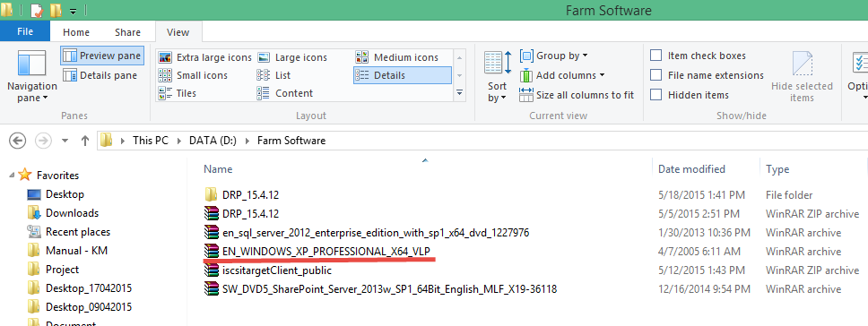Viewport: 868px width, 326px height.
Task: Switch to Extra large icons layout
Action: (x=204, y=57)
